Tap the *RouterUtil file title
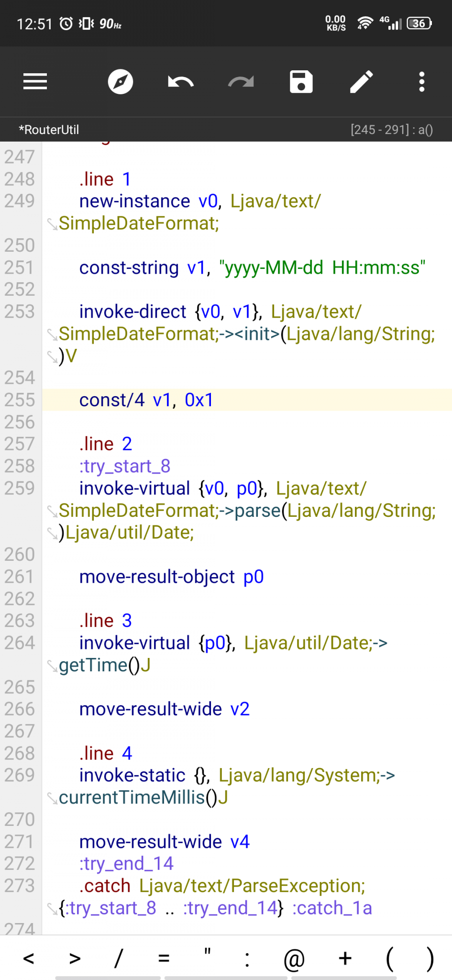This screenshot has width=452, height=980. (x=49, y=130)
